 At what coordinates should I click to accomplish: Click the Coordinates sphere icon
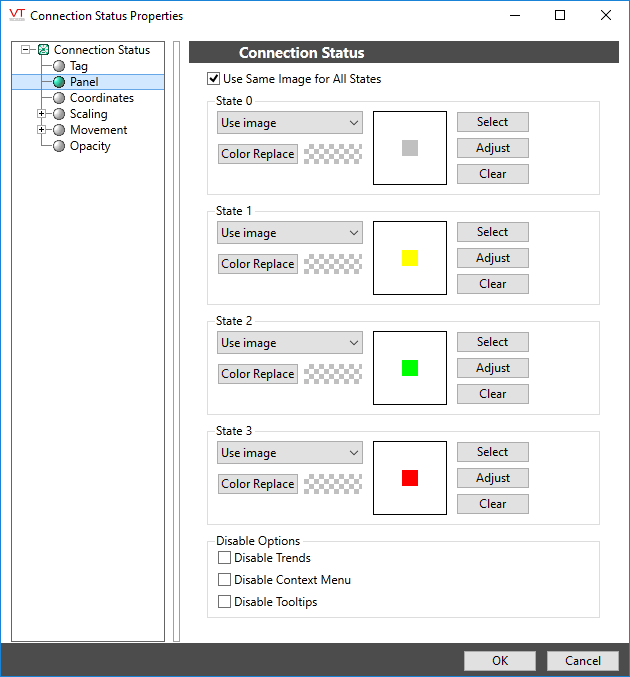click(59, 98)
